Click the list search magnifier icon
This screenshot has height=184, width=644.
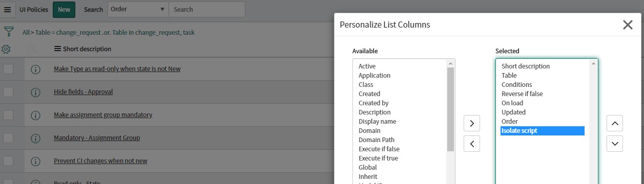click(x=32, y=49)
